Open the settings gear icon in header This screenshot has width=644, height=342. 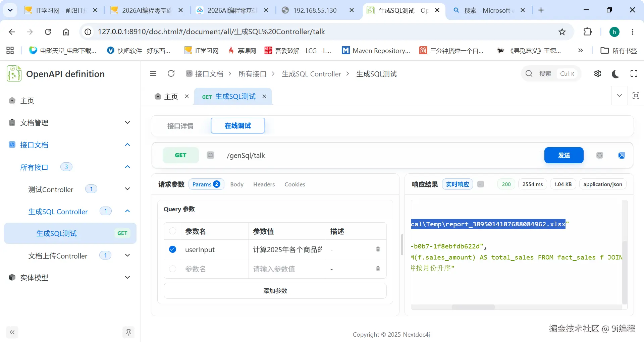click(x=598, y=73)
